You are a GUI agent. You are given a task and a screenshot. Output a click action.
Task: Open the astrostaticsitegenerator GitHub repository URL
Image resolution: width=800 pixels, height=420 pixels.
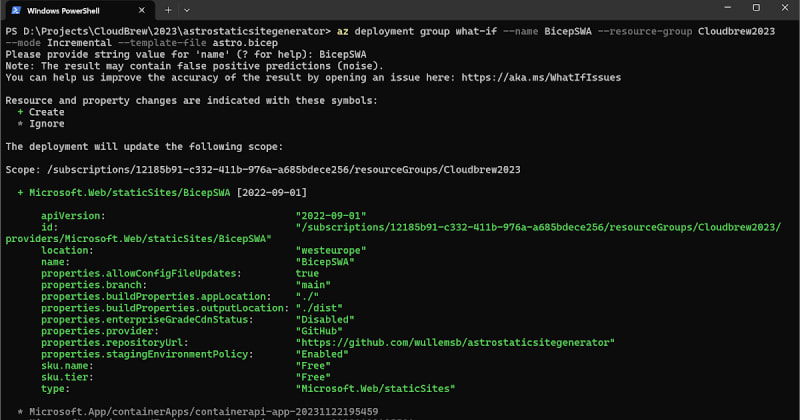[x=455, y=343]
